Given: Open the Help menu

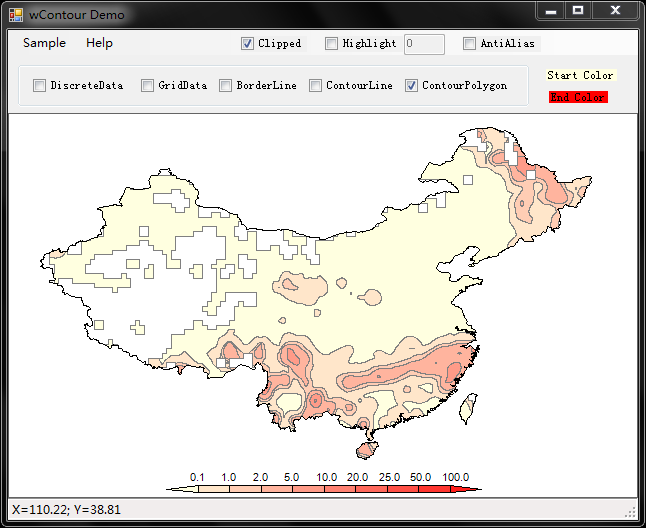Looking at the screenshot, I should pyautogui.click(x=99, y=43).
